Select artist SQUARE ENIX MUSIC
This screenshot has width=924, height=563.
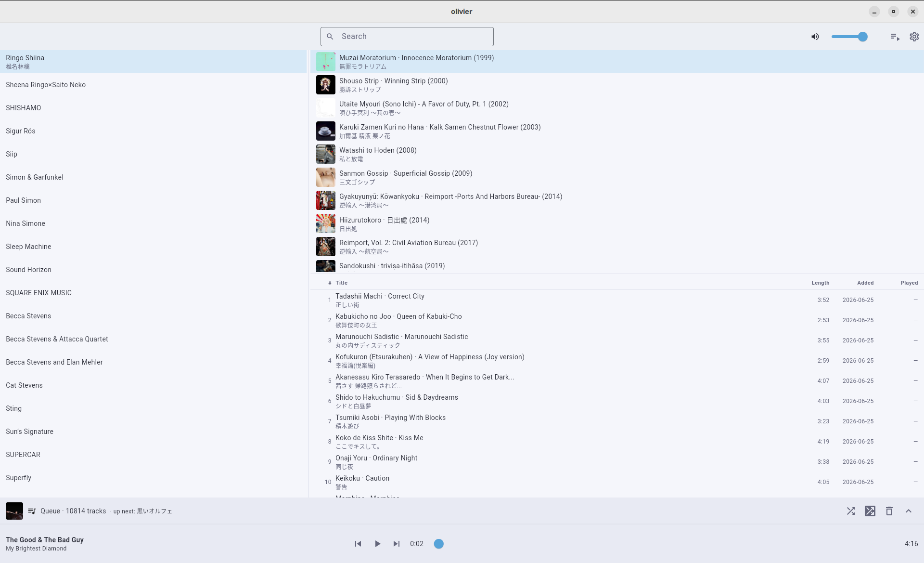pyautogui.click(x=153, y=293)
